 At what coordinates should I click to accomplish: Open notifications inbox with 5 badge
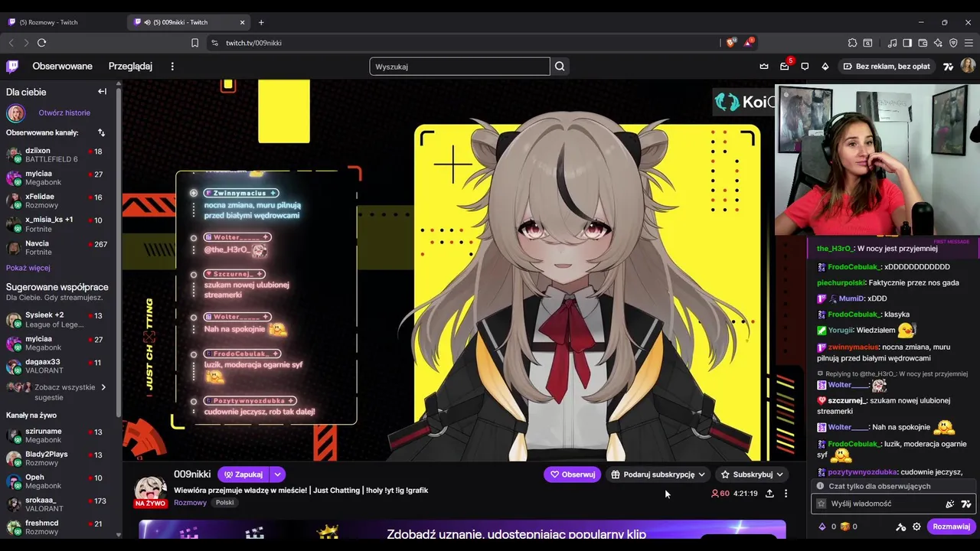pyautogui.click(x=785, y=67)
